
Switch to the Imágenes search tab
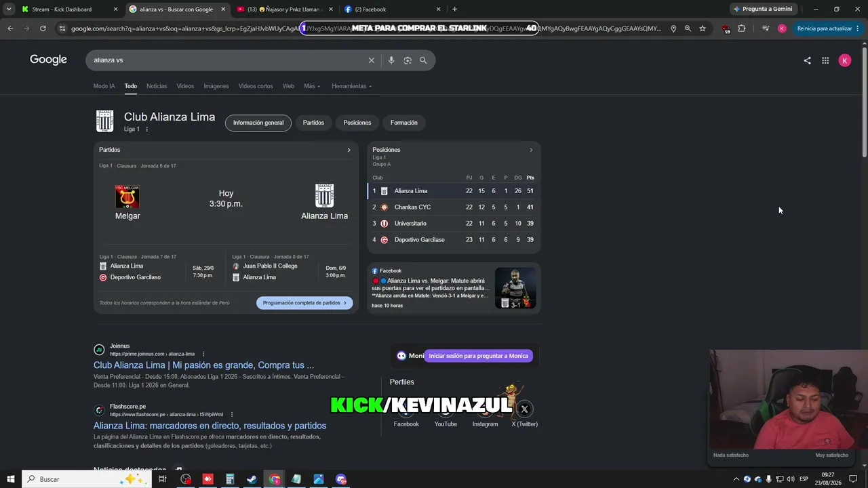coord(216,86)
